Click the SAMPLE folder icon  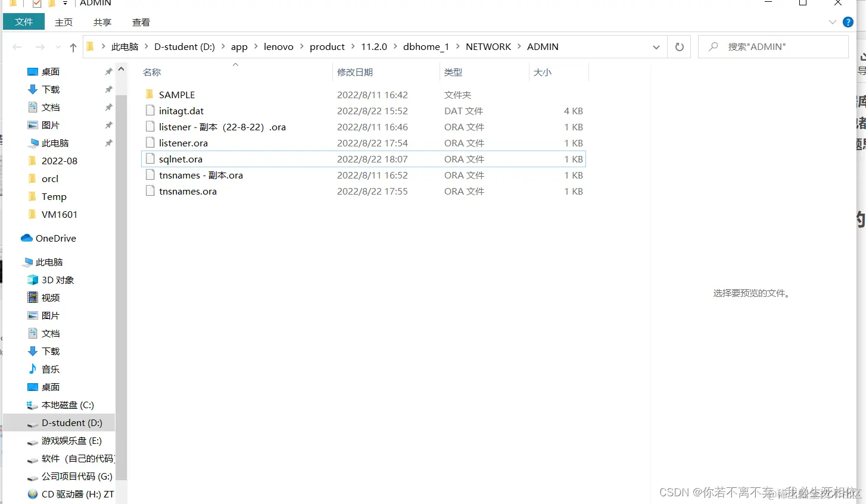point(150,95)
